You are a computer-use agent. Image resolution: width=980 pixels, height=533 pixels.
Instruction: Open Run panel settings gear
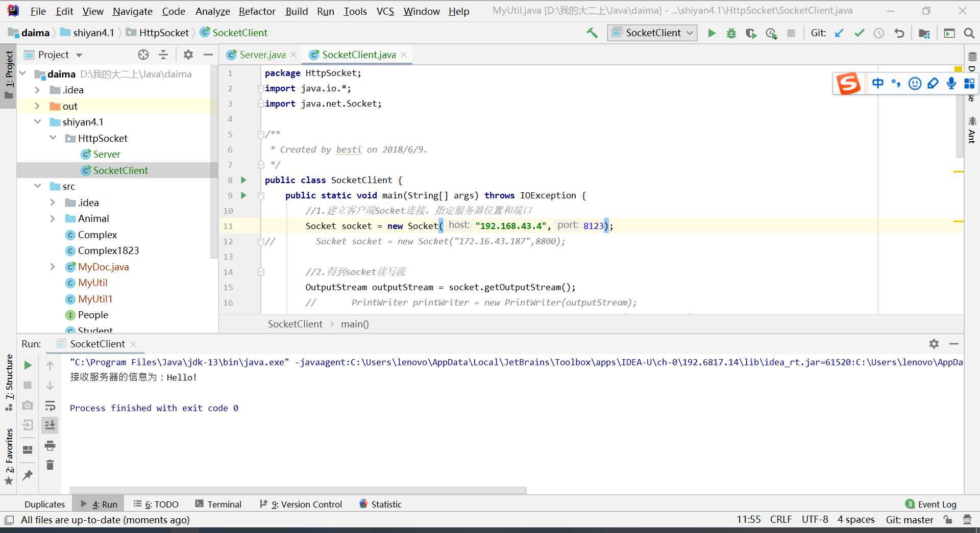(934, 344)
